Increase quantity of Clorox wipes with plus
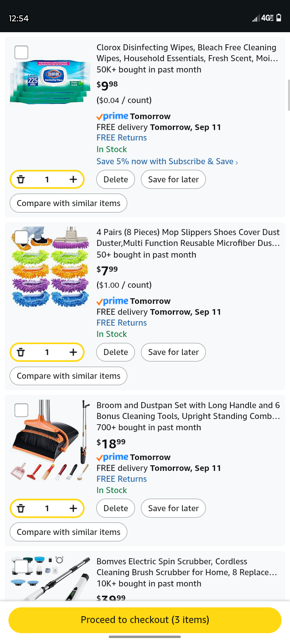The width and height of the screenshot is (290, 644). pos(73,180)
